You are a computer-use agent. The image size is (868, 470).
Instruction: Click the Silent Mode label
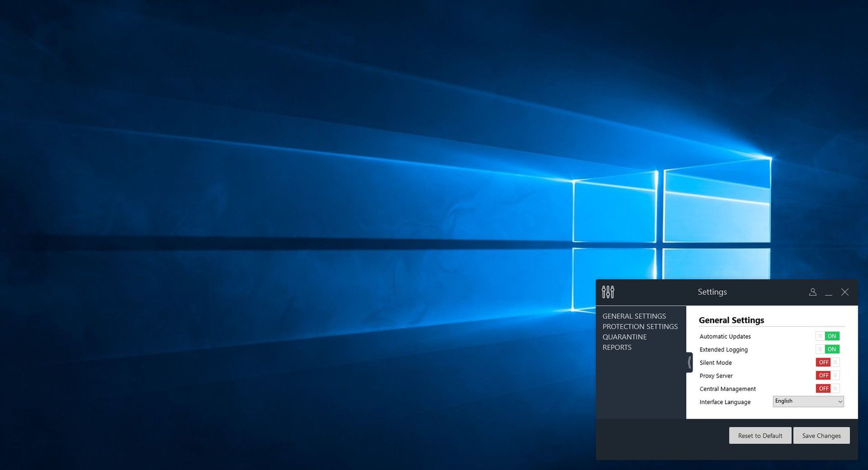[716, 363]
